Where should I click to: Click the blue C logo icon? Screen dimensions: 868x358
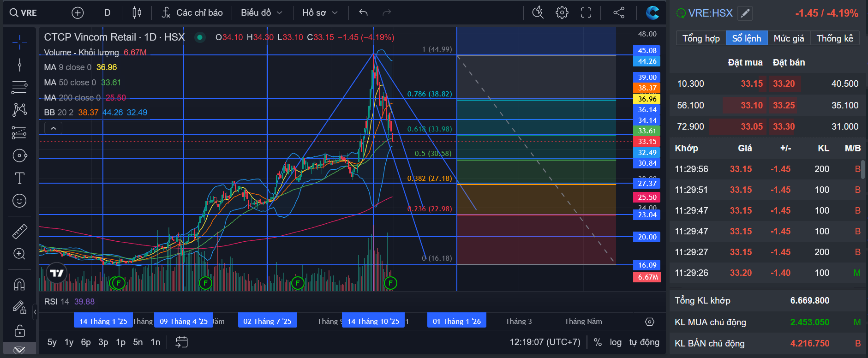tap(652, 13)
